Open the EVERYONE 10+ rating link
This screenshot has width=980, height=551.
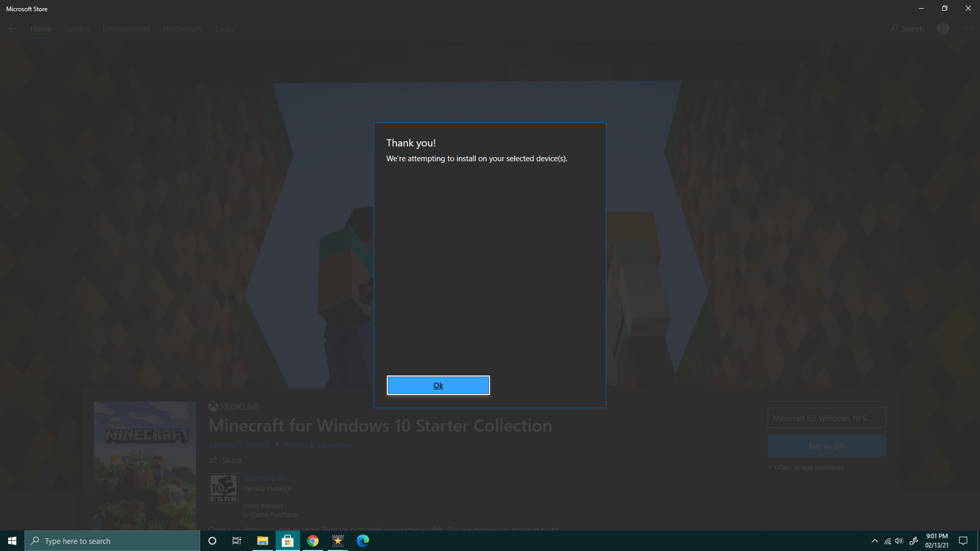[x=265, y=479]
